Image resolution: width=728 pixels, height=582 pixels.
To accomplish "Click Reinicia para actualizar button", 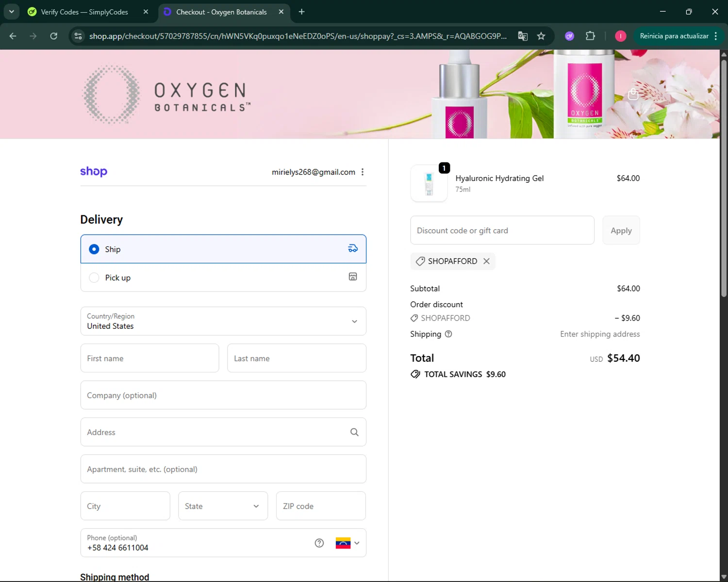I will tap(674, 36).
